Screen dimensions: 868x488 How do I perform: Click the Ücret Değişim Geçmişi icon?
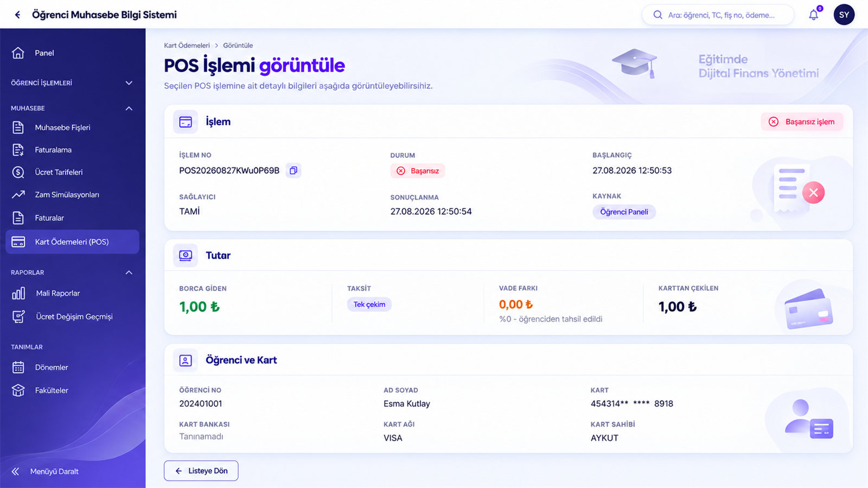[x=18, y=317]
